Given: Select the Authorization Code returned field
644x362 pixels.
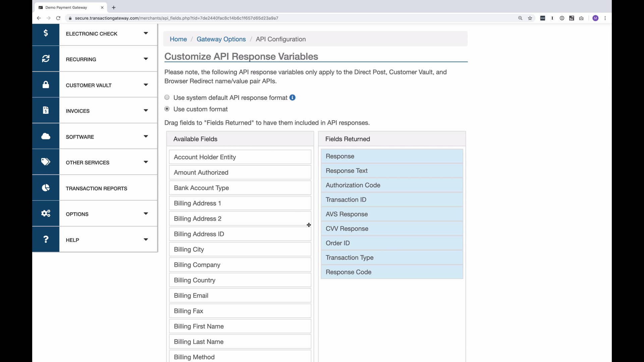Looking at the screenshot, I should click(x=392, y=185).
